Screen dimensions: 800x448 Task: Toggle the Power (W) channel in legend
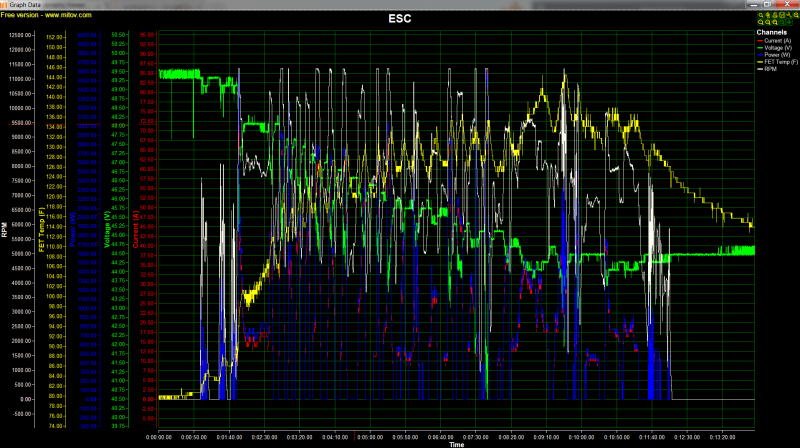[x=776, y=52]
